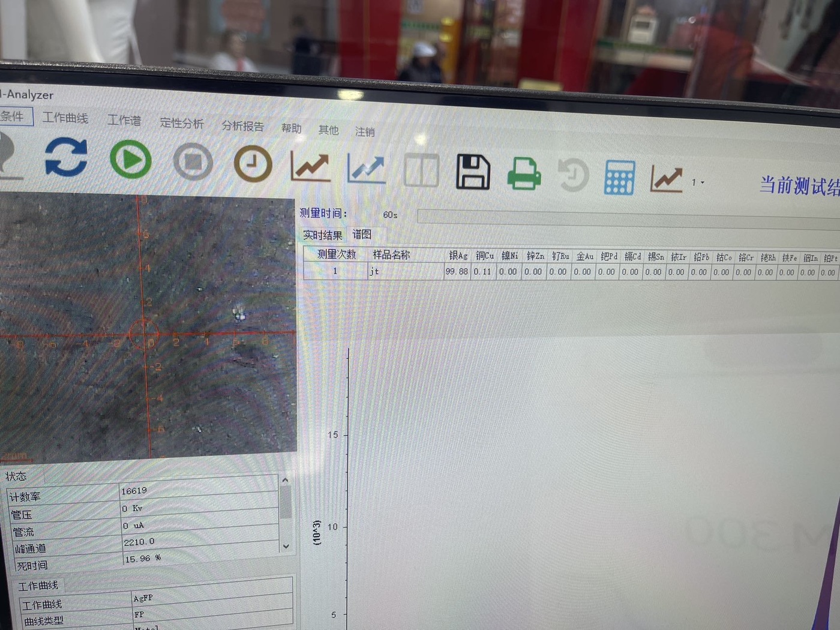
Task: Click the gray history clock icon
Action: pyautogui.click(x=573, y=176)
